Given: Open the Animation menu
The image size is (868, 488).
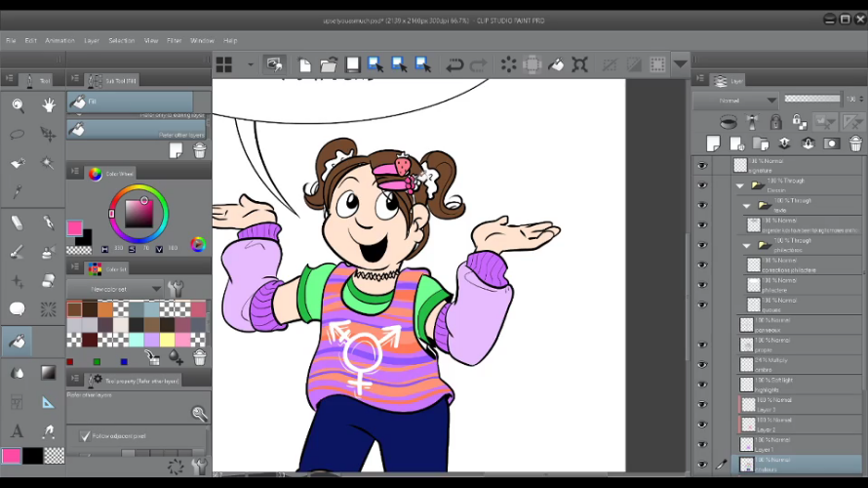Looking at the screenshot, I should (x=59, y=40).
